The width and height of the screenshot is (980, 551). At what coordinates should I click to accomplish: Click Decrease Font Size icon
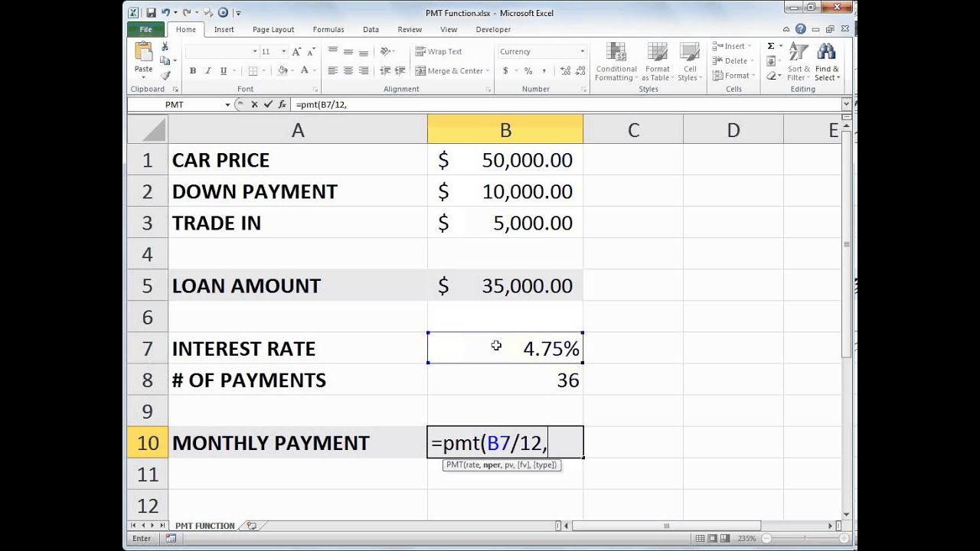coord(311,51)
